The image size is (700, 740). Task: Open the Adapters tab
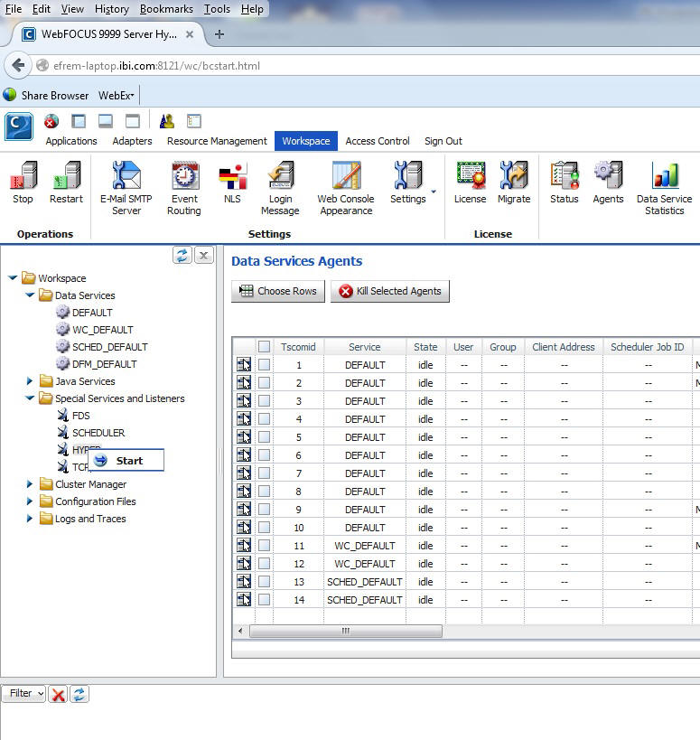tap(132, 141)
